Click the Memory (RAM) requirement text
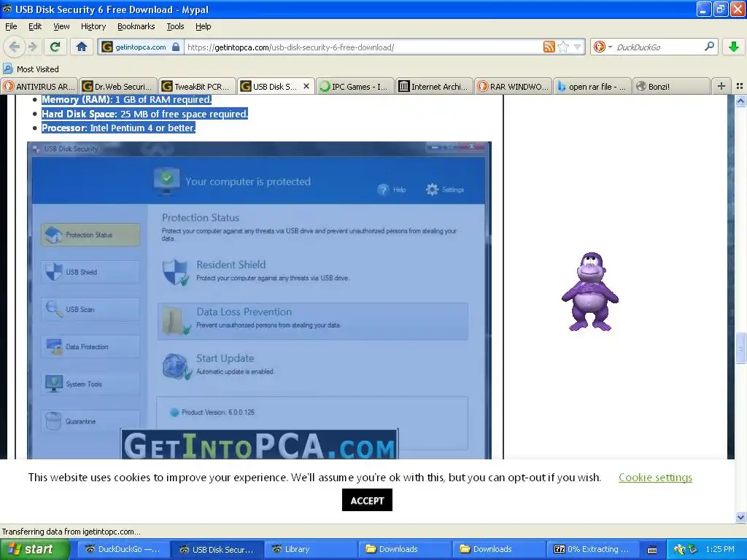 click(126, 99)
